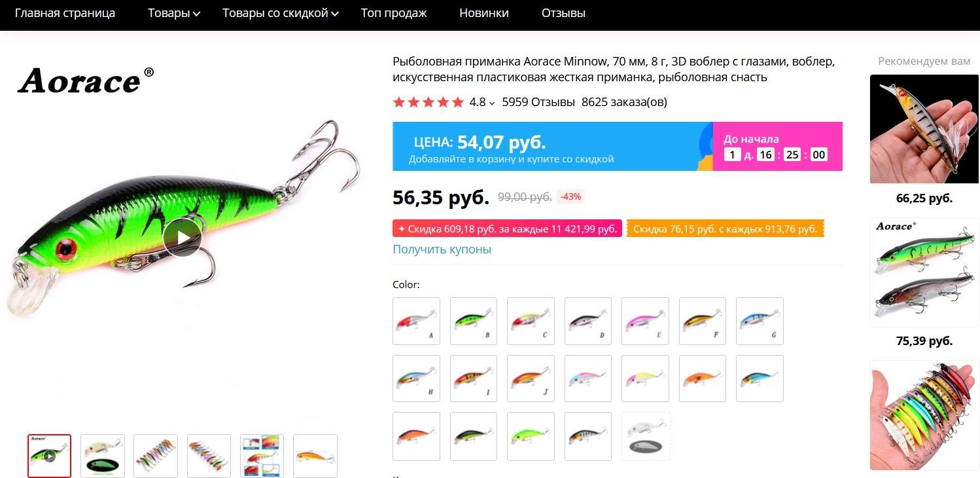
Task: Open Новинки section
Action: 484,13
